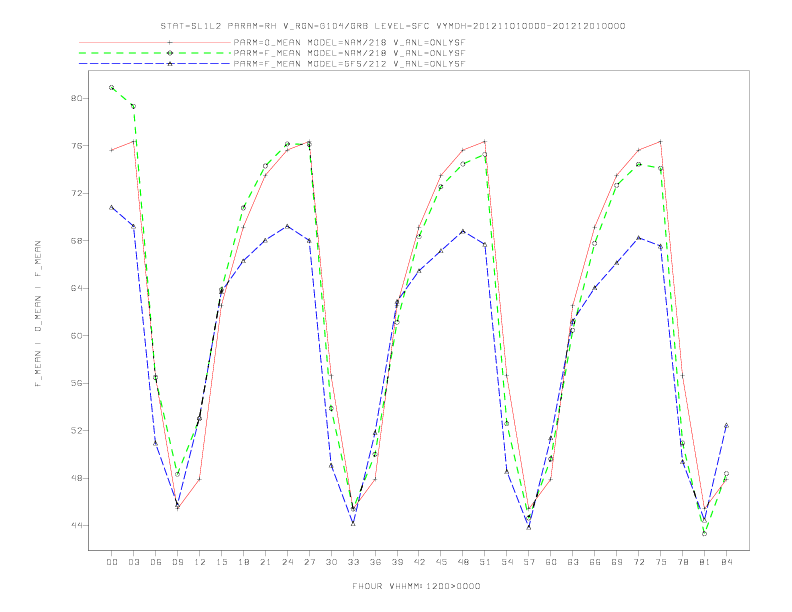Click x-axis forecast hour label 69

tap(617, 562)
